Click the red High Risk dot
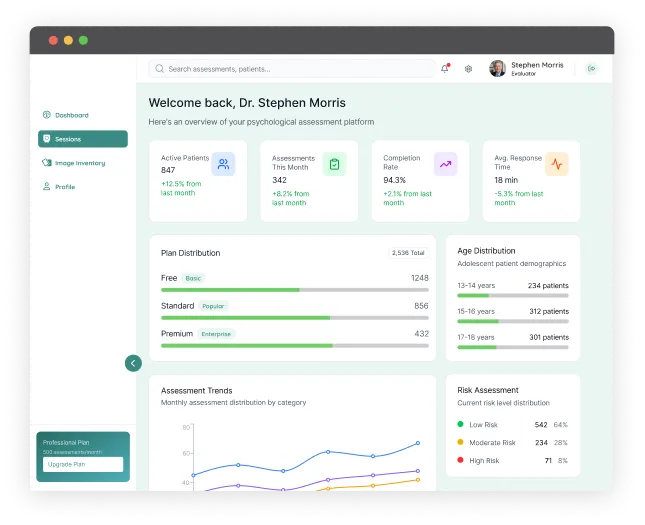Viewport: 645px width, 525px height. pos(460,460)
